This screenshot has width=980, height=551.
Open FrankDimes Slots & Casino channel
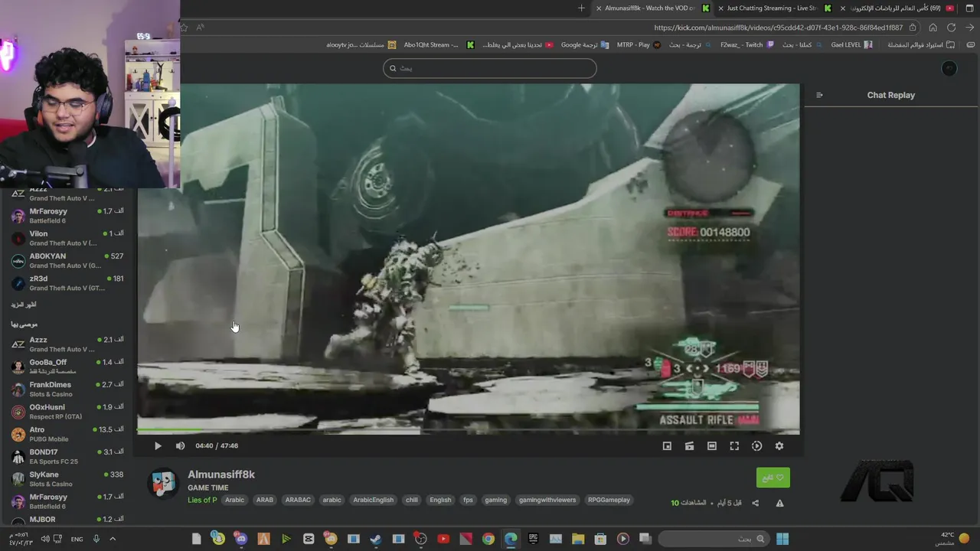[x=67, y=390]
